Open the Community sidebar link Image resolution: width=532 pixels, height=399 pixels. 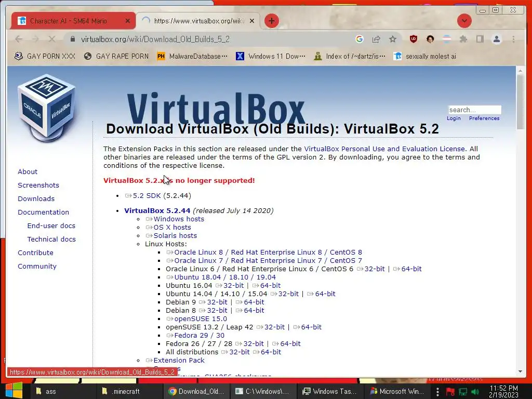37,267
